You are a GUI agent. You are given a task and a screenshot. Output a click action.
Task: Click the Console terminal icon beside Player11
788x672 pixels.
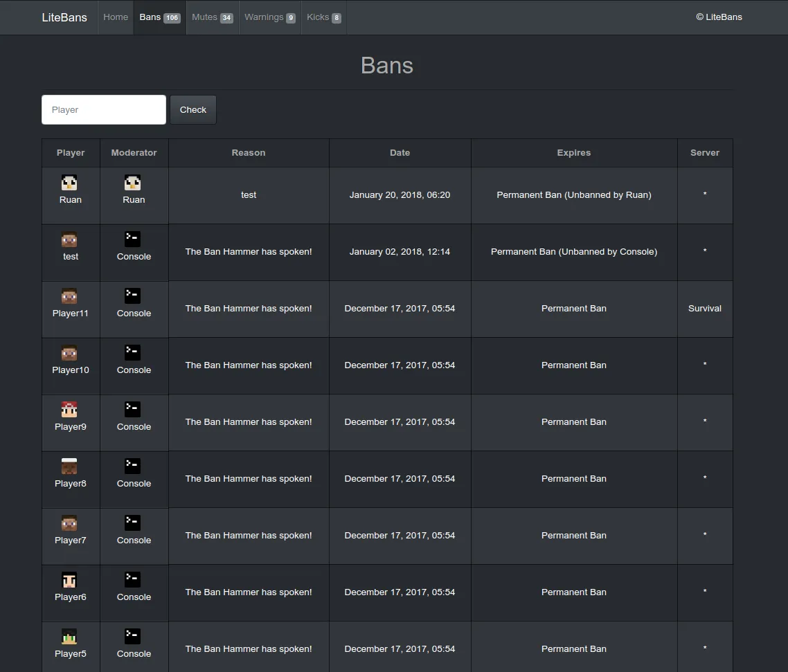click(x=132, y=296)
